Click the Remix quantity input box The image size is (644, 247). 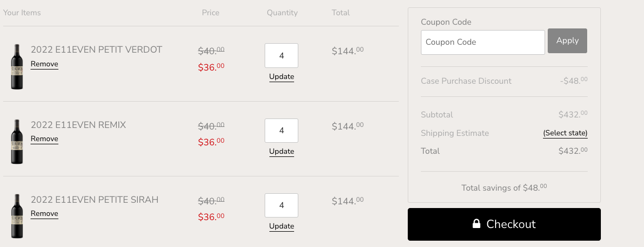click(281, 131)
